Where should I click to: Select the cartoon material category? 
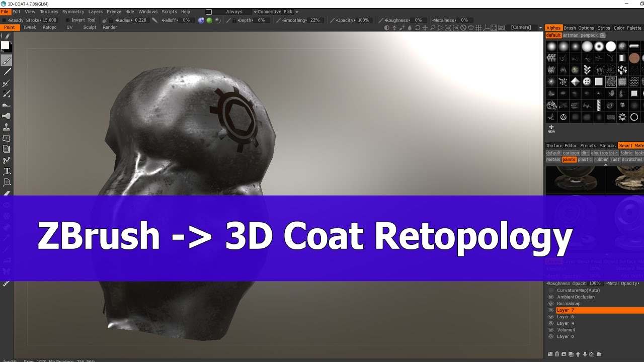point(571,153)
